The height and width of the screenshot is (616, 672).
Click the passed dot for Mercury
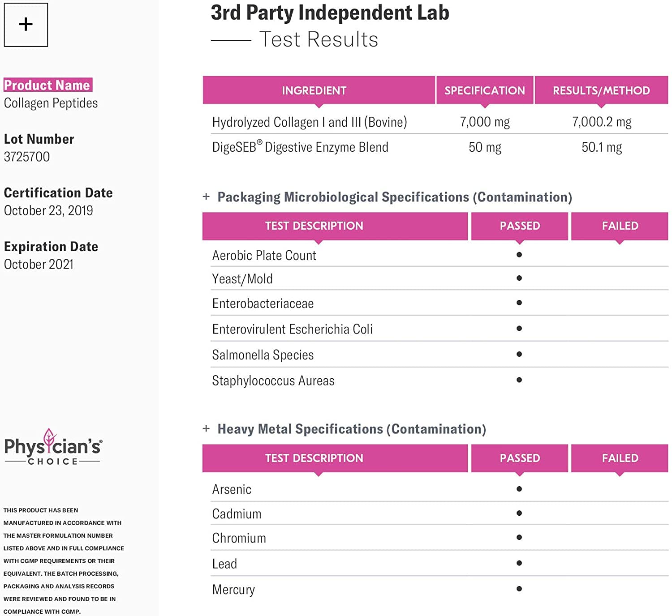tap(519, 589)
